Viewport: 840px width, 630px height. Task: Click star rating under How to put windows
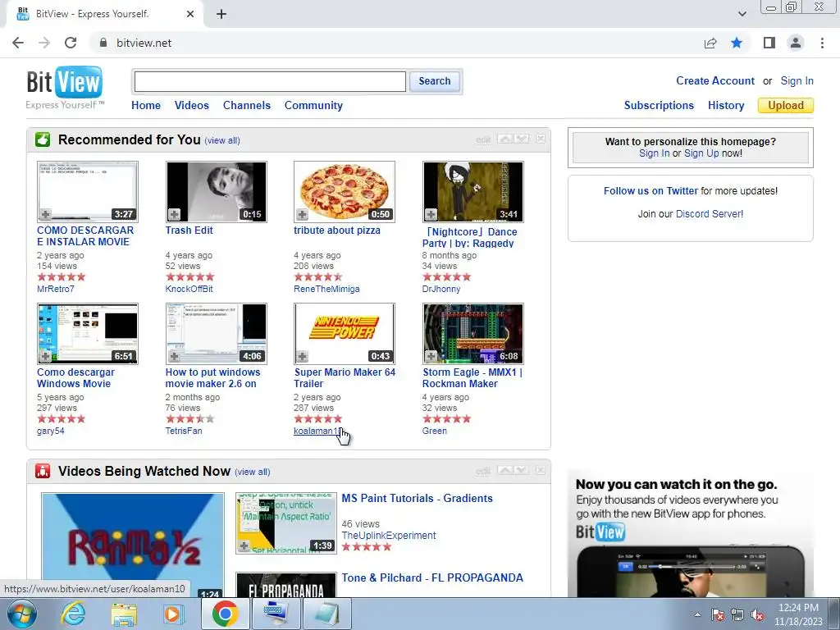pos(189,419)
